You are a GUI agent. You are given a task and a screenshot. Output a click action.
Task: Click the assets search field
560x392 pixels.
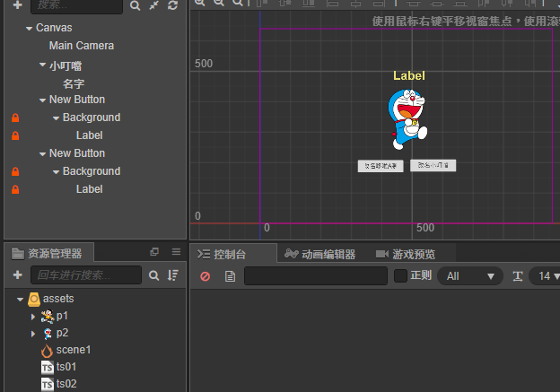point(86,274)
